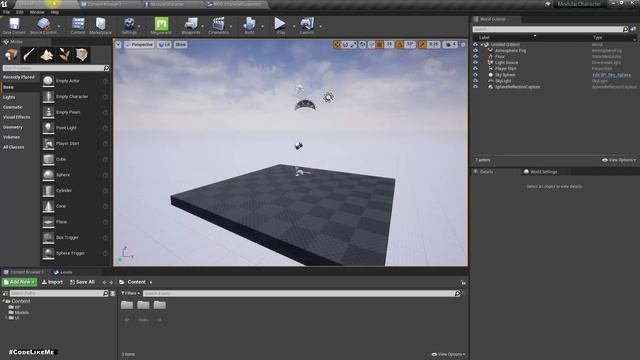Image resolution: width=640 pixels, height=360 pixels.
Task: Select the scale gizmo tool in viewport
Action: tap(353, 44)
